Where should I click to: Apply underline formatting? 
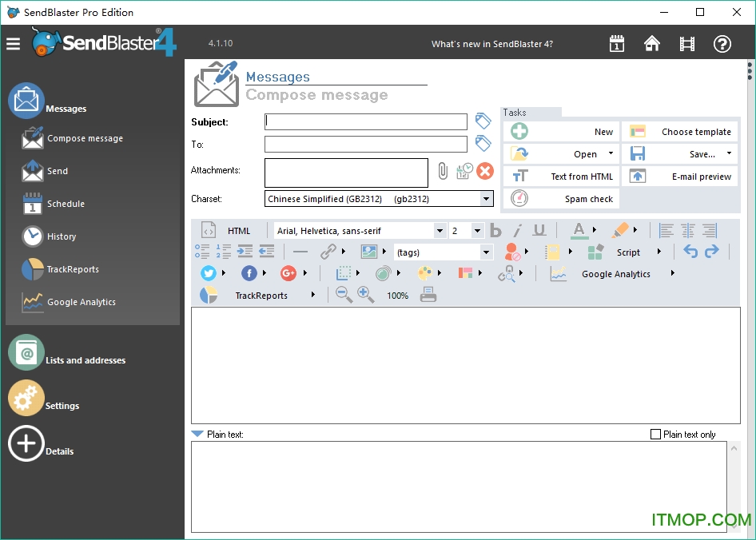click(x=539, y=231)
